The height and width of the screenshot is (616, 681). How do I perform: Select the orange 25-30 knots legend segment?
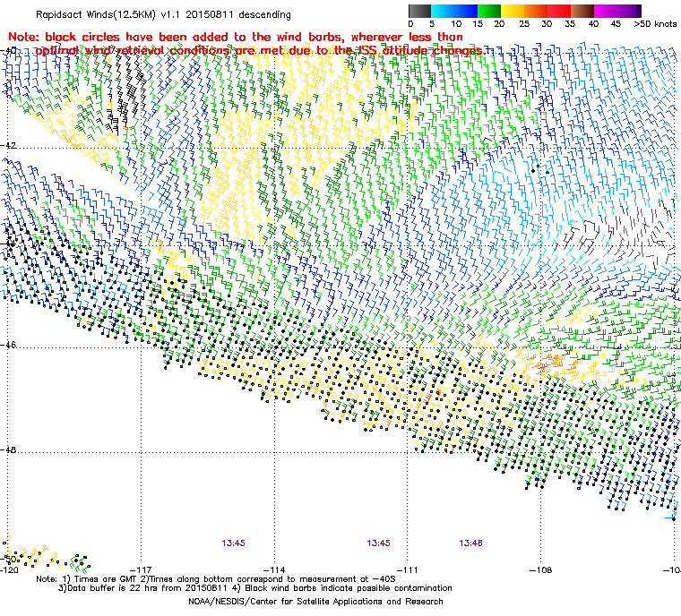(536, 11)
